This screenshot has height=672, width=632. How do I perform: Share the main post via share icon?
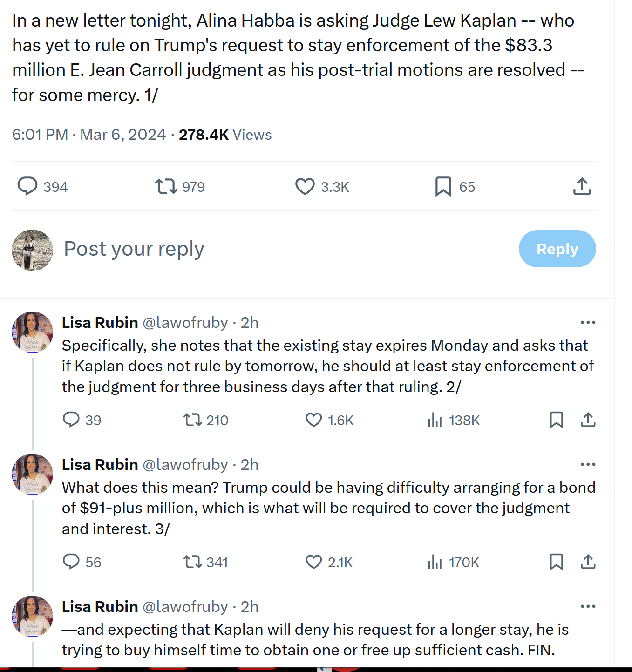pyautogui.click(x=582, y=186)
